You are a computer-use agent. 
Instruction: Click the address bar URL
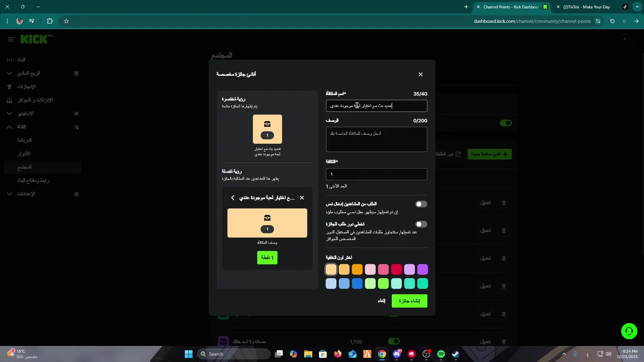coord(532,21)
